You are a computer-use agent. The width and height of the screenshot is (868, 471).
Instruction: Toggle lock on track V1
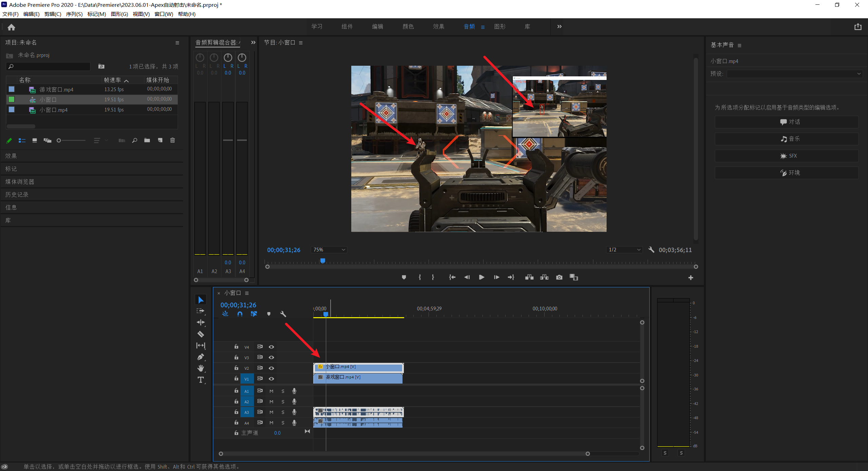236,378
